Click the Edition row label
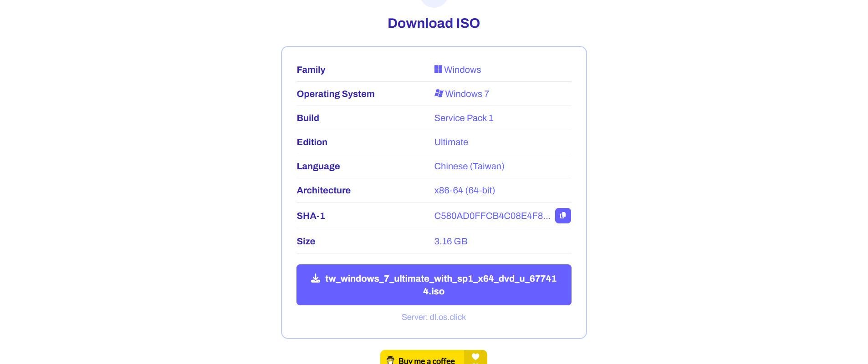Image resolution: width=868 pixels, height=364 pixels. point(312,142)
